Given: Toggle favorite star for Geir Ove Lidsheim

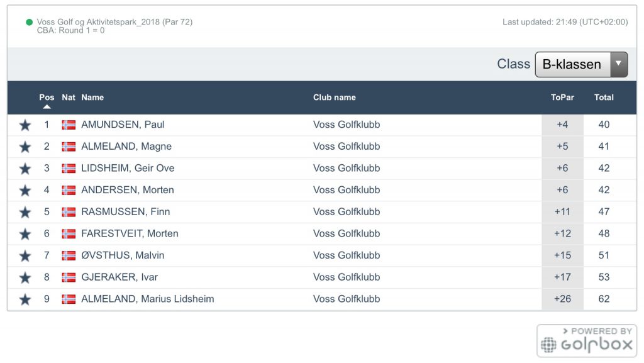Looking at the screenshot, I should click(x=25, y=169).
